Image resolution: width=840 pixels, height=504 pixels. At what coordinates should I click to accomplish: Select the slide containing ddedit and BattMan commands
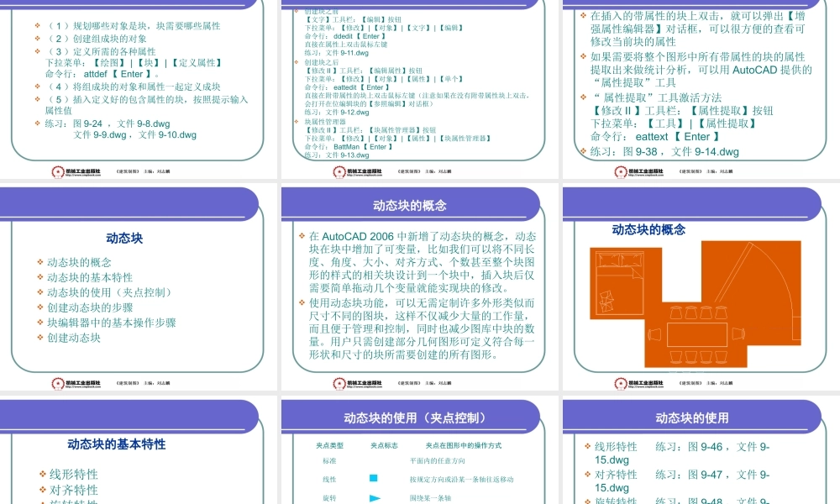(x=419, y=89)
